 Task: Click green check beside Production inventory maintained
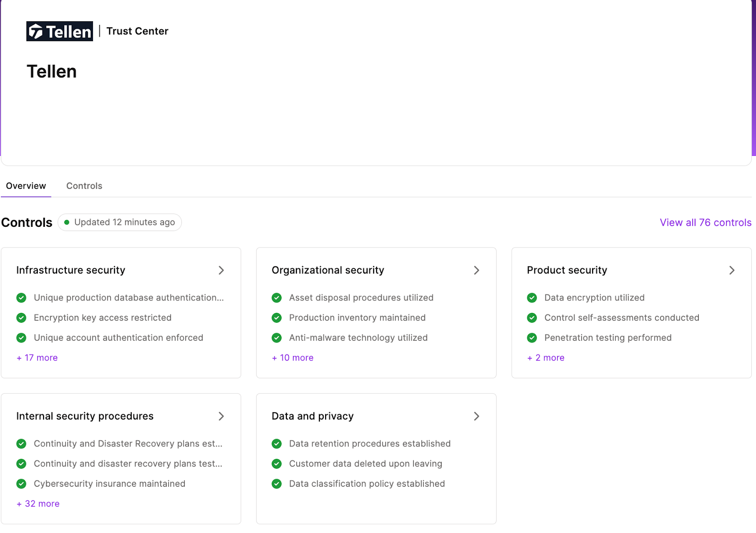(x=277, y=318)
